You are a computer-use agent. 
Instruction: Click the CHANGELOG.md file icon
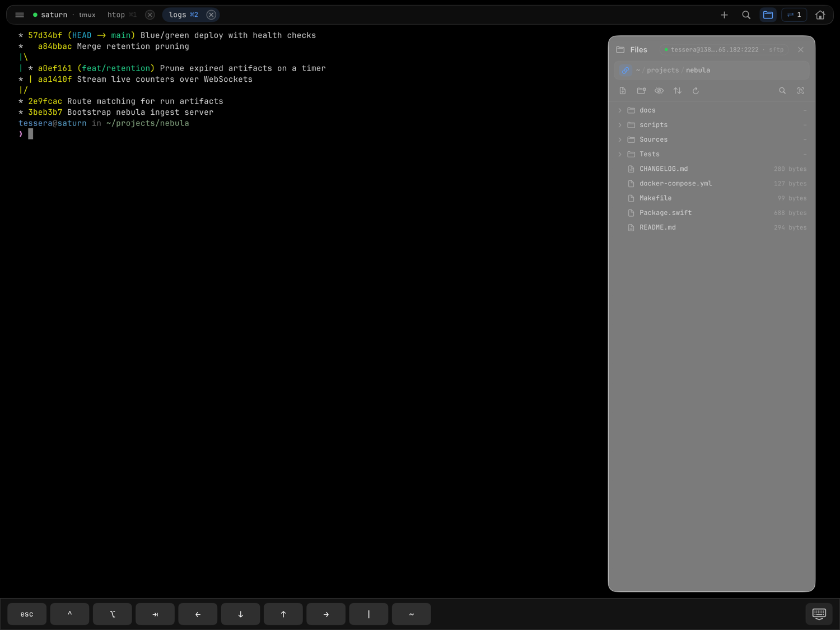click(631, 169)
